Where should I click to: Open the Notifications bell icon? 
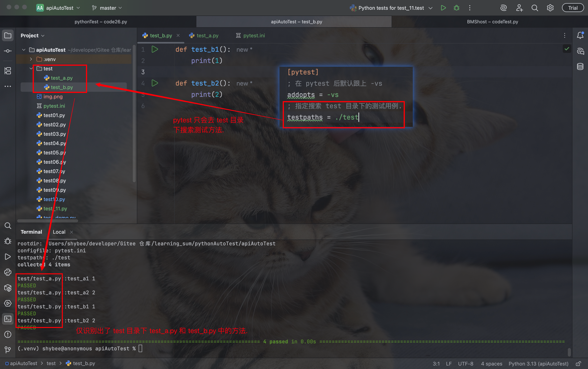pyautogui.click(x=580, y=36)
